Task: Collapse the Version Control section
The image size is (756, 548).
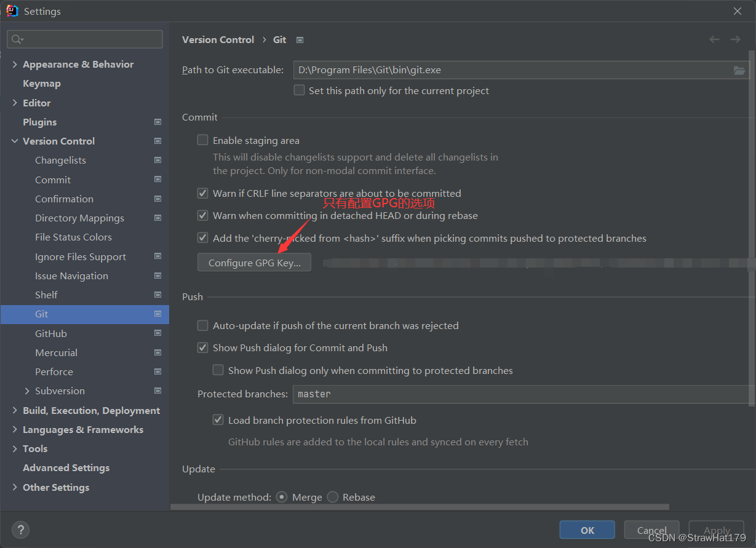Action: (15, 141)
